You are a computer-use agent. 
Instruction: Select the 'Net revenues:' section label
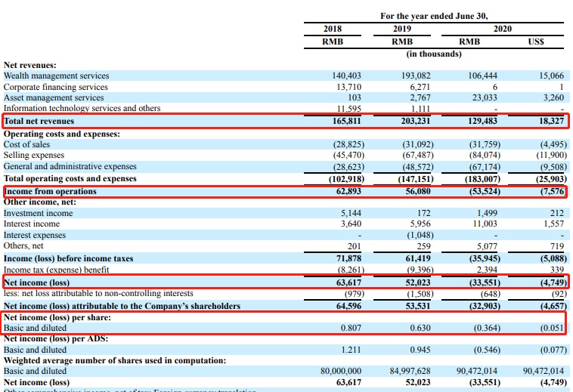[30, 65]
